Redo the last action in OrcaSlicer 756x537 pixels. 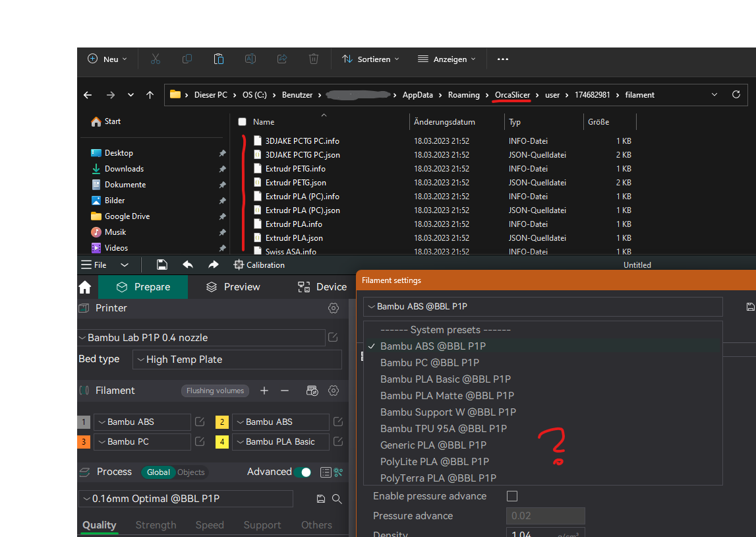(x=212, y=265)
